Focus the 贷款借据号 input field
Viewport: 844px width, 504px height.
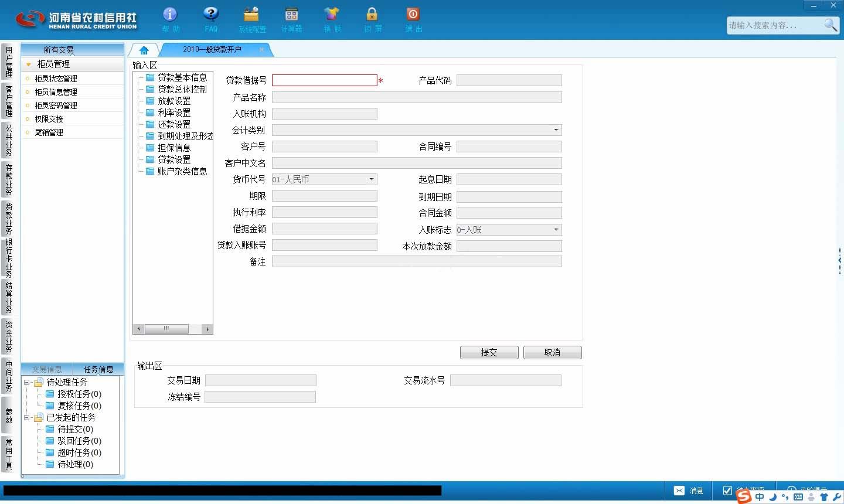pos(324,80)
